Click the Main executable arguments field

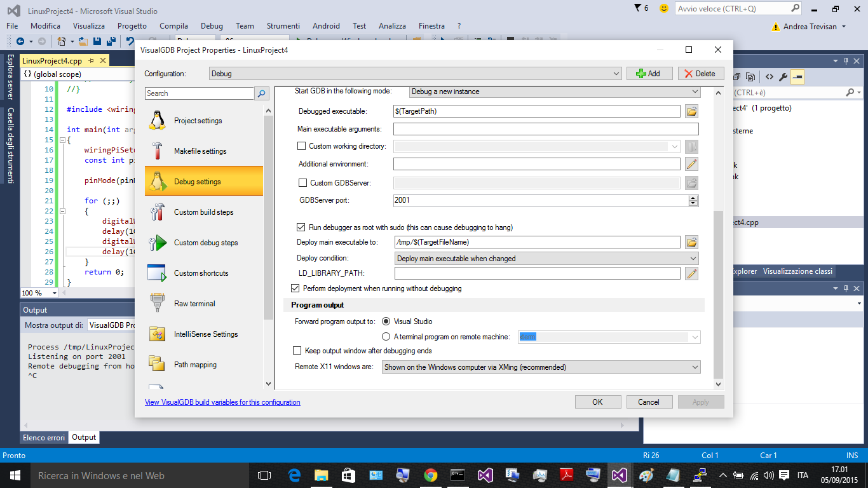pyautogui.click(x=546, y=129)
